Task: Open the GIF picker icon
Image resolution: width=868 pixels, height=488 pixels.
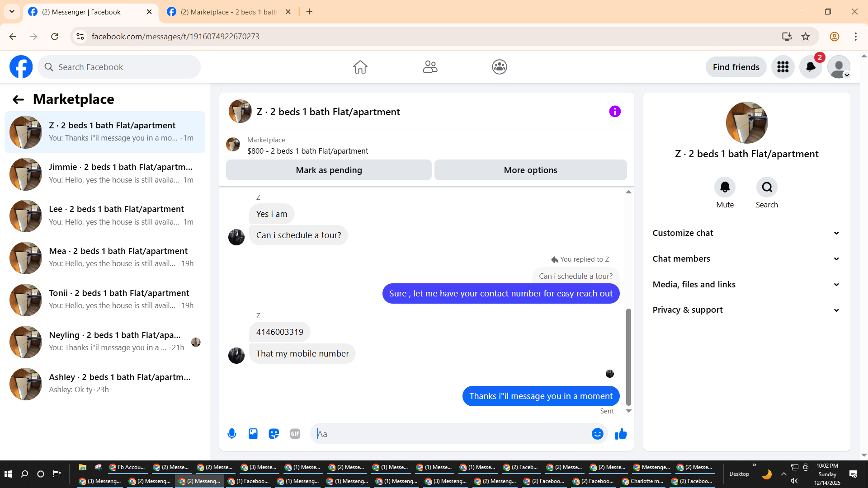Action: 295,434
